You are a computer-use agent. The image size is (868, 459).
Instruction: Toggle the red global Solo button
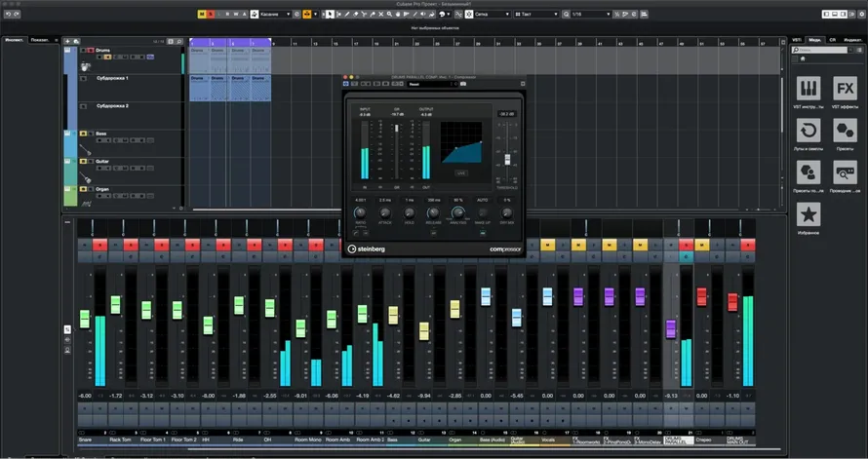coord(210,14)
